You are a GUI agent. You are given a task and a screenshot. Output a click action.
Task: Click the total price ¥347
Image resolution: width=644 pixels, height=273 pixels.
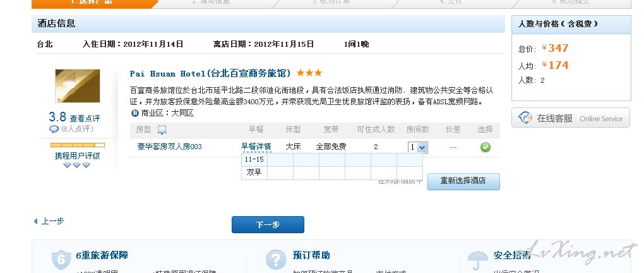[555, 48]
